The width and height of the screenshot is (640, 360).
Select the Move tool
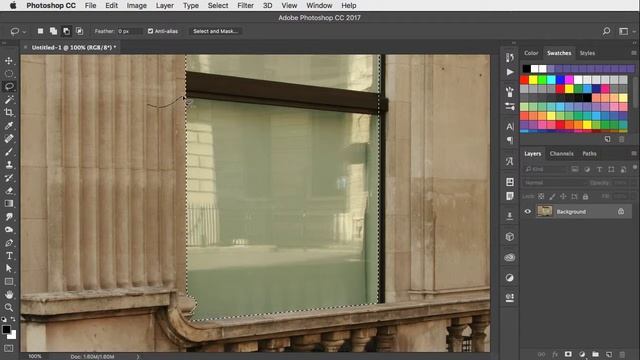[x=9, y=61]
